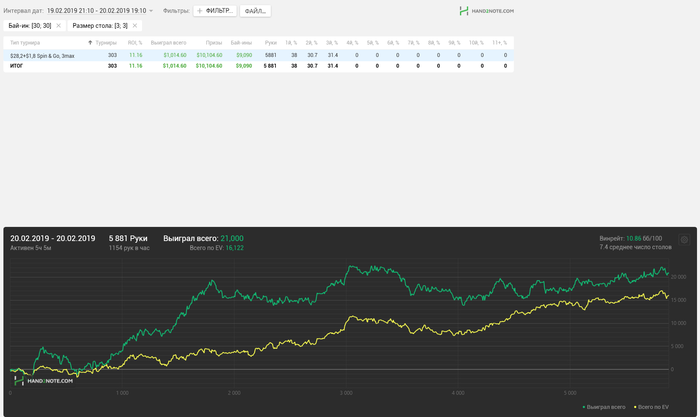The image size is (700, 417).
Task: Sort by the ROI, % column header
Action: (x=135, y=43)
